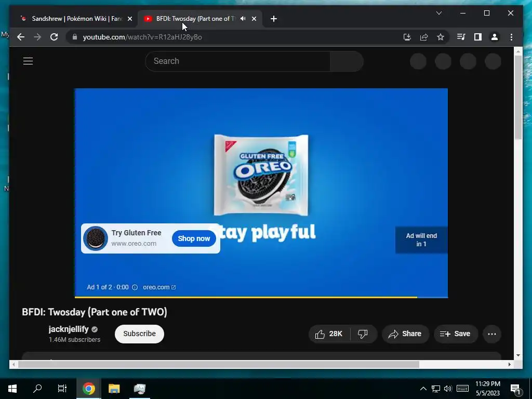This screenshot has width=532, height=399.
Task: Like the video with thumbs up 28K
Action: click(329, 334)
